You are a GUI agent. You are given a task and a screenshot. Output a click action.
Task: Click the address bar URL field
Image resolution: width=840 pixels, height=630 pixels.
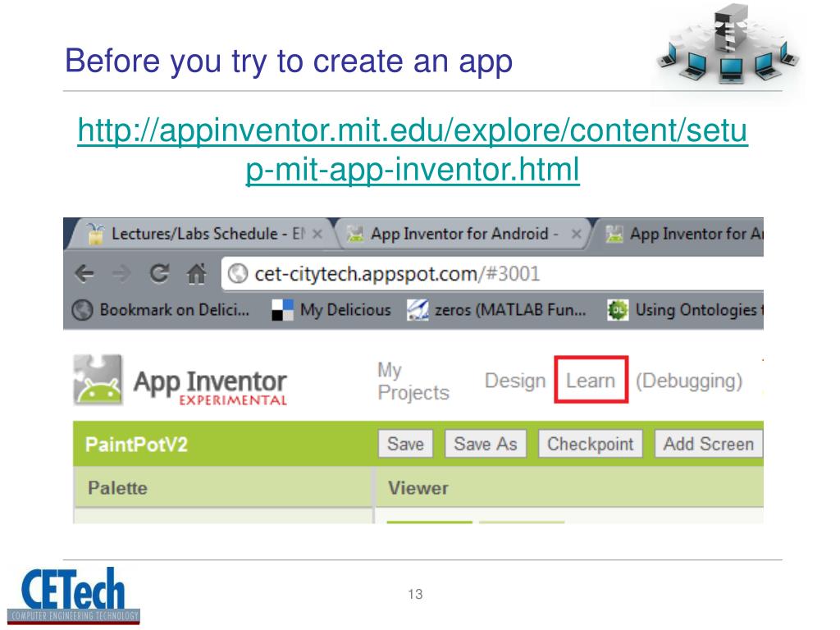click(x=492, y=274)
